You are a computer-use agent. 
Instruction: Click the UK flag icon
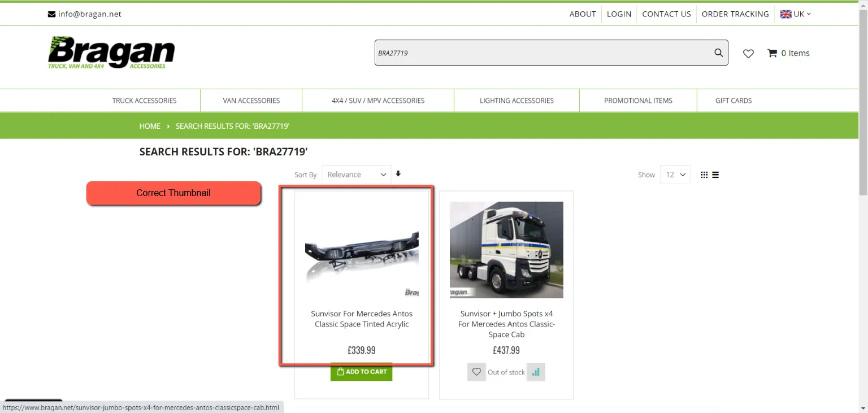tap(786, 14)
